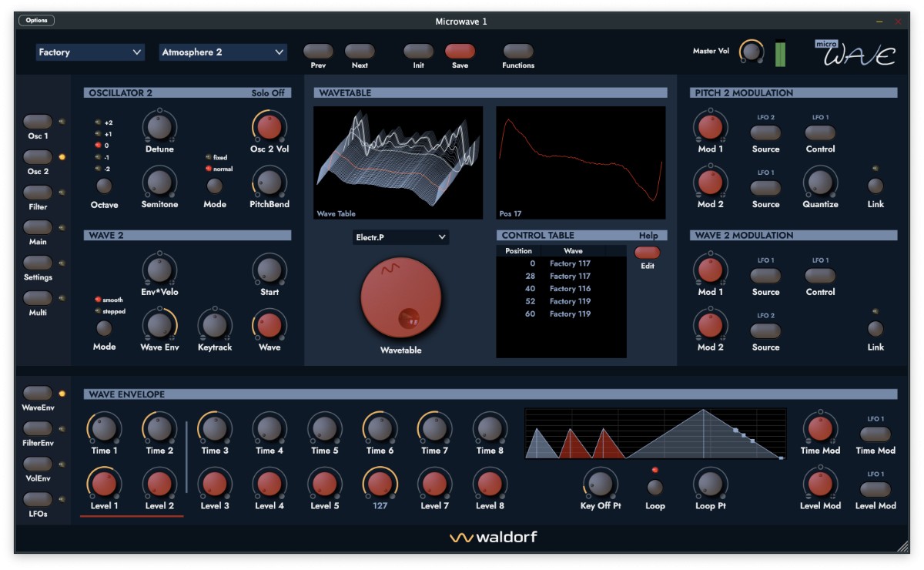Adjust the Level 1 knob in Wave Envelope
924x570 pixels.
click(104, 485)
